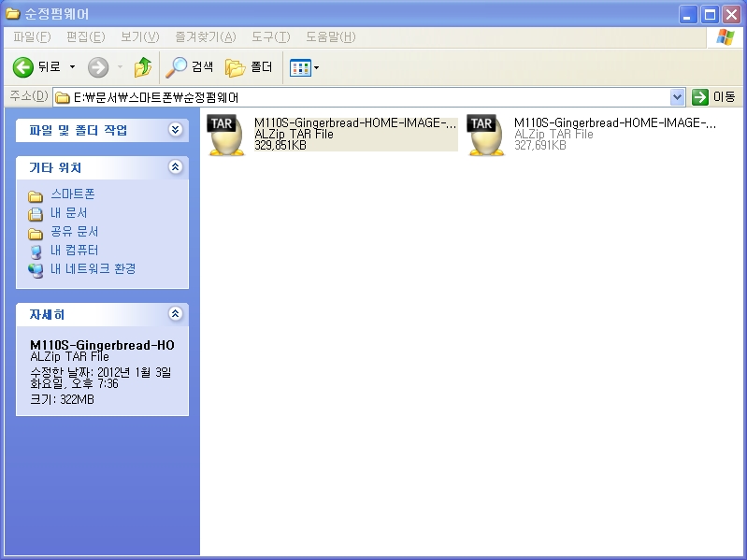Viewport: 747px width, 560px height.
Task: Open the 도구(T) menu
Action: [270, 36]
